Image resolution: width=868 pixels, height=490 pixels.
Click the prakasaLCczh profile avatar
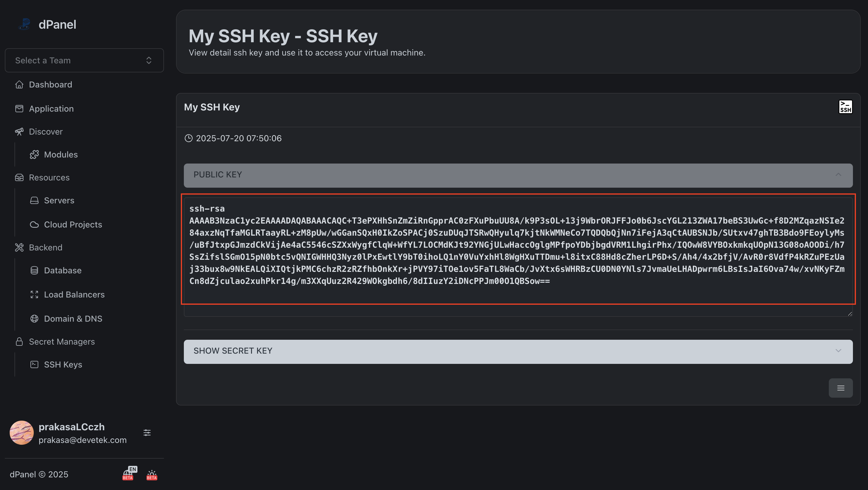coord(22,433)
